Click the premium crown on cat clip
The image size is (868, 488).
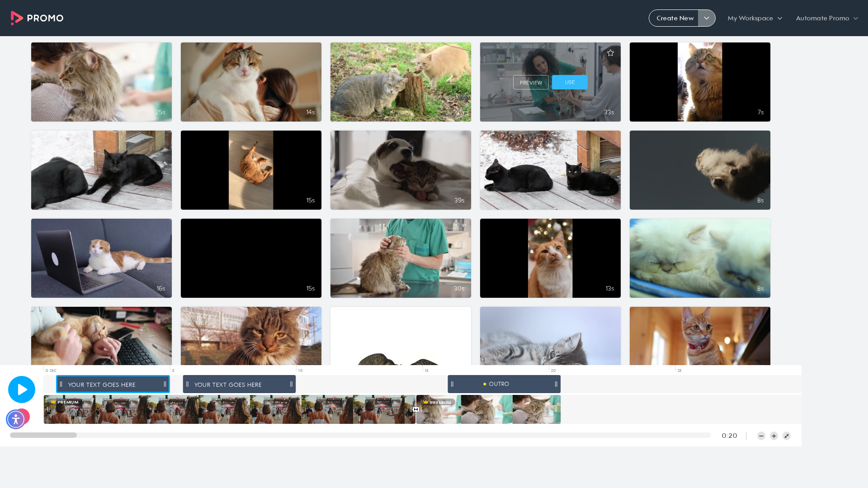coord(426,402)
